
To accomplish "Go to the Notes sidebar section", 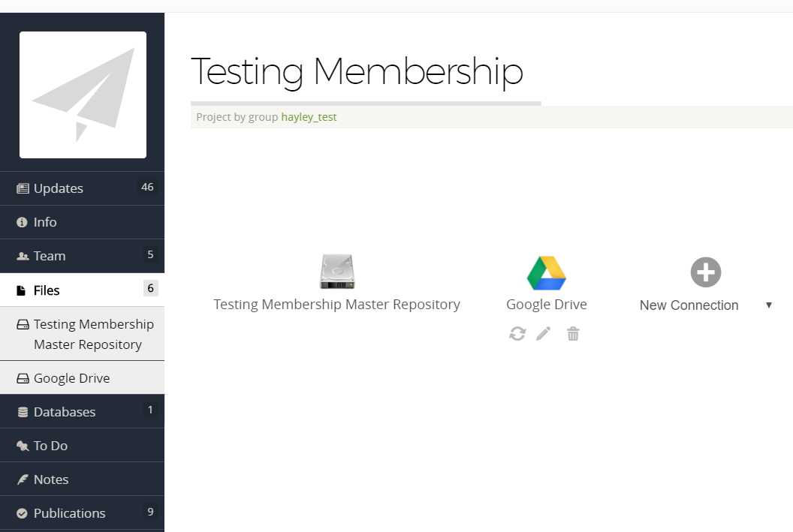I will click(51, 479).
